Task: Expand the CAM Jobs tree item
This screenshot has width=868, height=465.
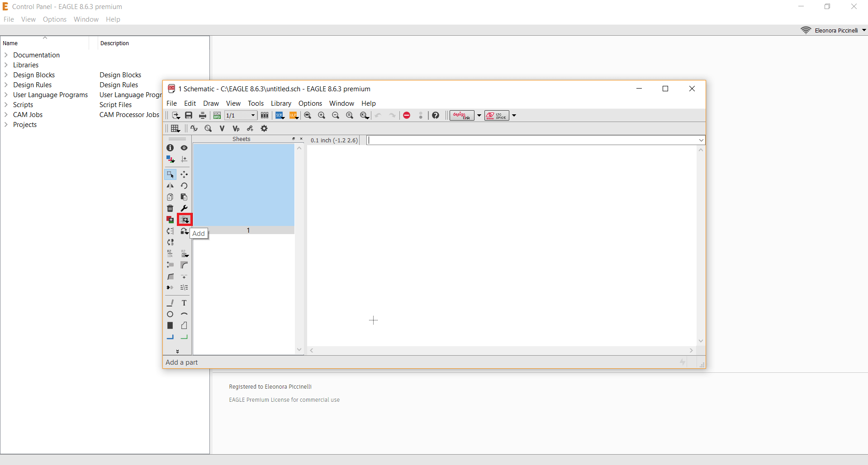Action: (6, 115)
